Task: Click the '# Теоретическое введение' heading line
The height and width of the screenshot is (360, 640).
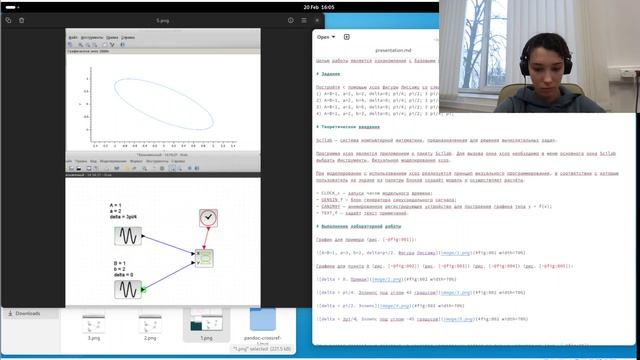Action: pos(348,127)
